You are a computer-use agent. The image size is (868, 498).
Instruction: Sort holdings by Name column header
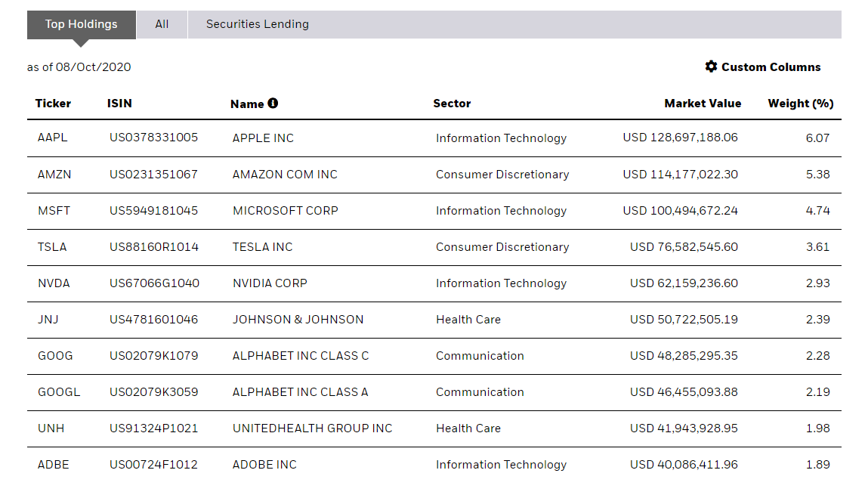(247, 104)
